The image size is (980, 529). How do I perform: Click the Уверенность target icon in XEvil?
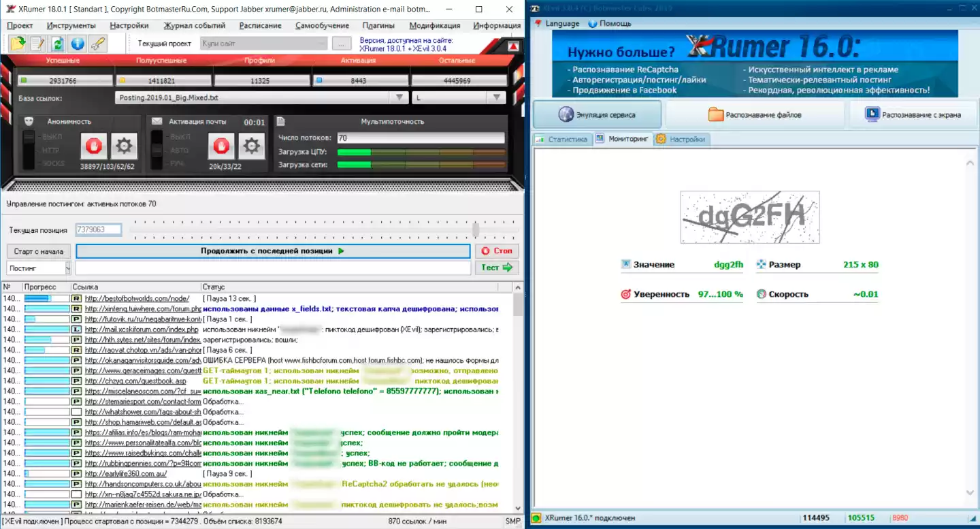pyautogui.click(x=626, y=294)
